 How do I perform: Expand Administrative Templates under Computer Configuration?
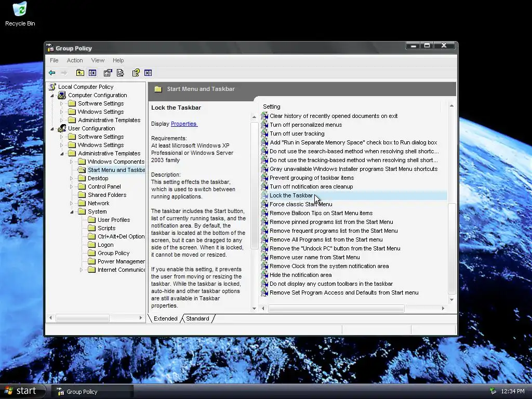coord(61,120)
